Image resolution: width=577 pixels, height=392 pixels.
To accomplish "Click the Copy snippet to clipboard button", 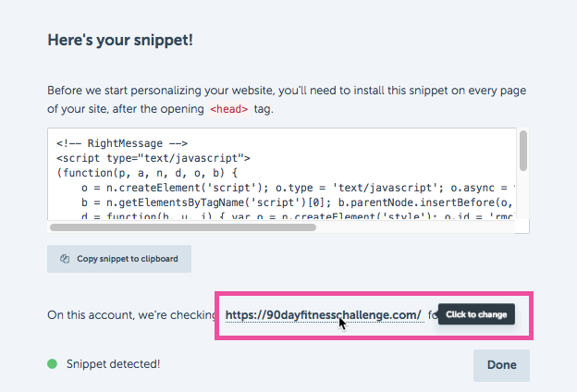I will [119, 259].
